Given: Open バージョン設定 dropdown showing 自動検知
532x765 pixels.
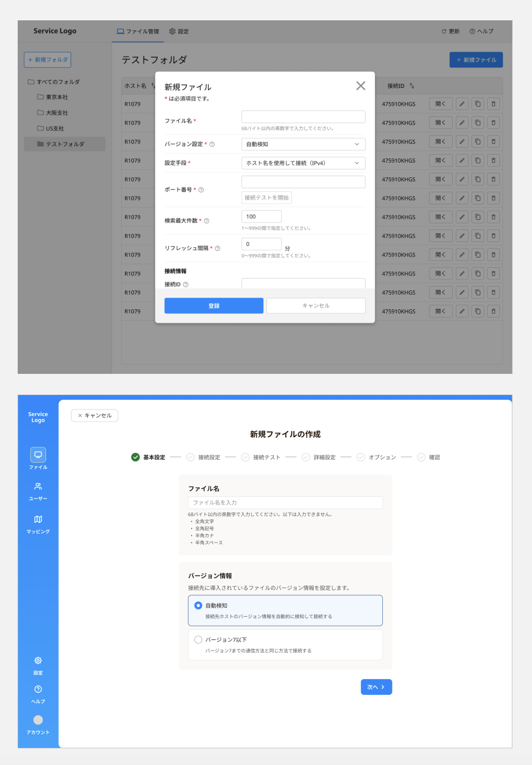Looking at the screenshot, I should [x=304, y=144].
